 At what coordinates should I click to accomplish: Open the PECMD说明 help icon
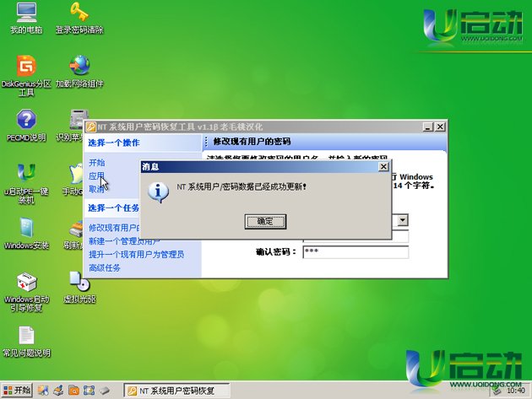coord(26,121)
